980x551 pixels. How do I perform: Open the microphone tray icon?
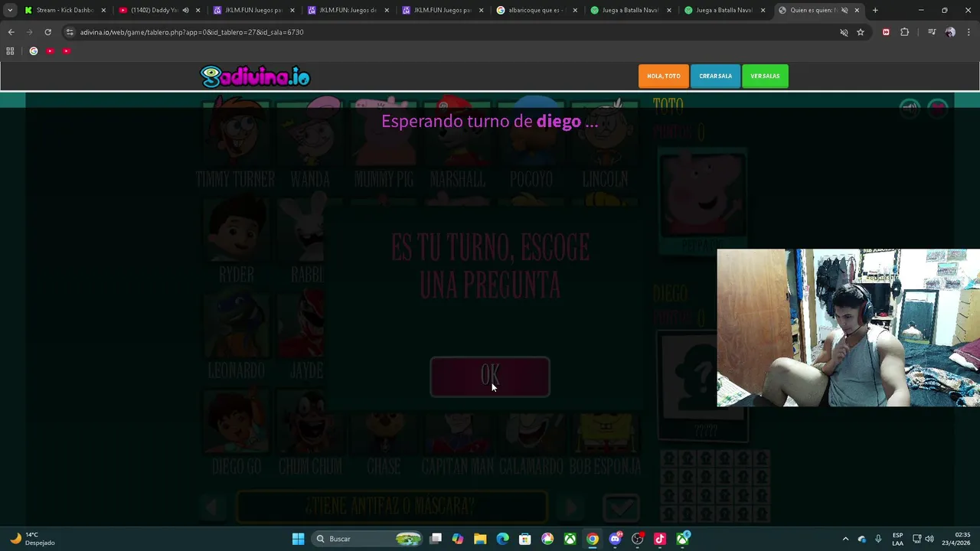pos(878,539)
